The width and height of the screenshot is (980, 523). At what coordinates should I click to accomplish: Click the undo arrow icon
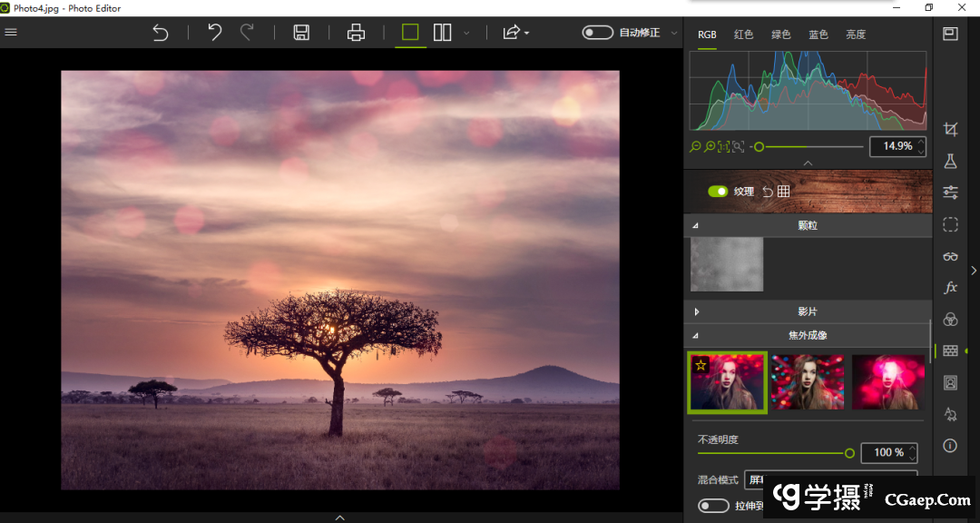tap(214, 33)
